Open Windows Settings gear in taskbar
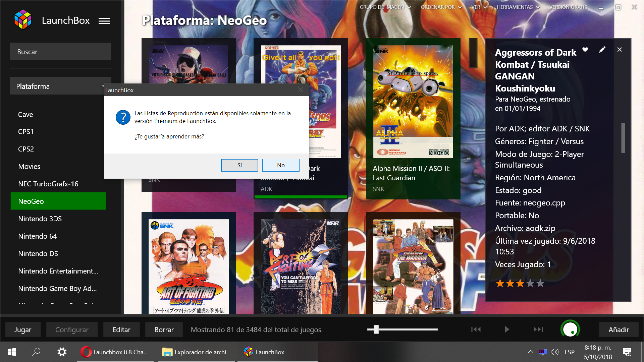 tap(62, 352)
